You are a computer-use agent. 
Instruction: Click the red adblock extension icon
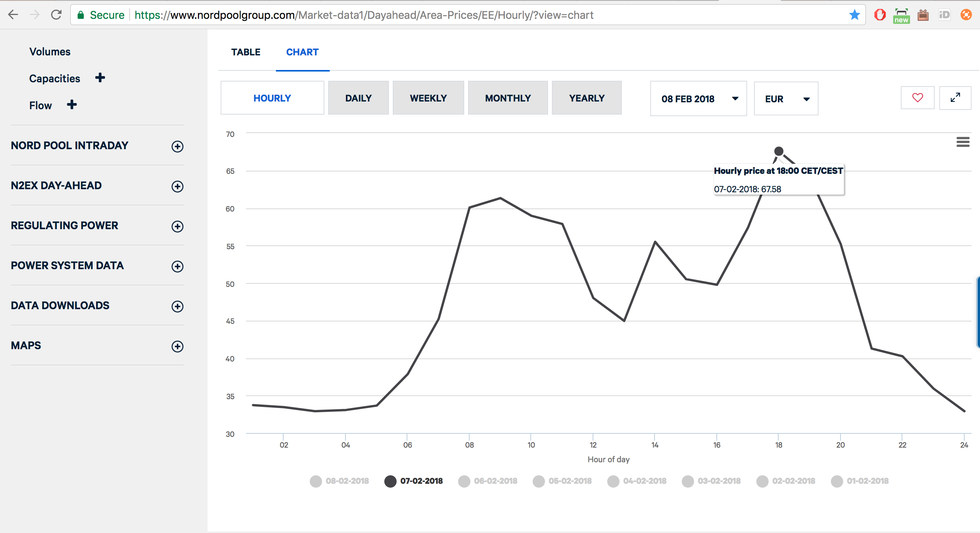(880, 15)
